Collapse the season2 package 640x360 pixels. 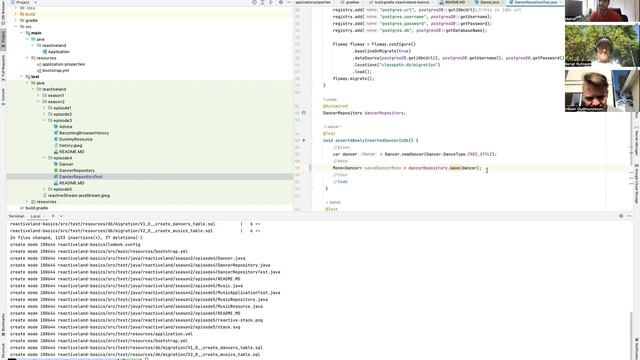pyautogui.click(x=39, y=102)
